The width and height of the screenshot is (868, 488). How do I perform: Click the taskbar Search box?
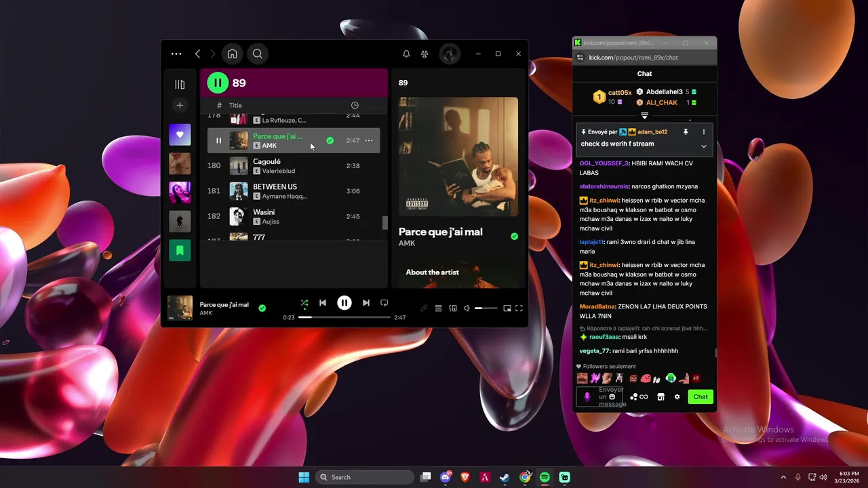(365, 477)
